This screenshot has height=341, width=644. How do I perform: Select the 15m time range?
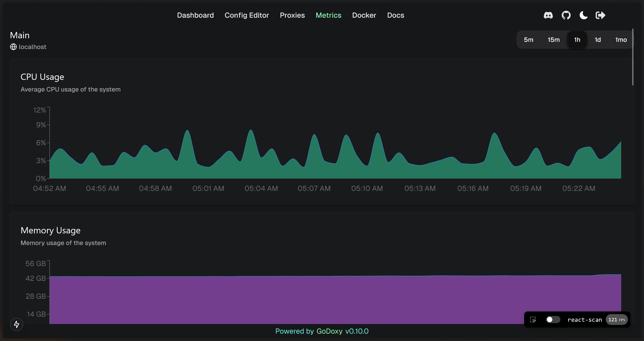pyautogui.click(x=553, y=40)
